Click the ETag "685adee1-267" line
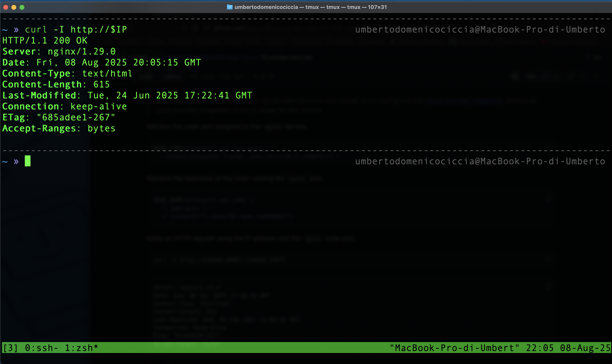The width and height of the screenshot is (612, 364). (x=59, y=118)
